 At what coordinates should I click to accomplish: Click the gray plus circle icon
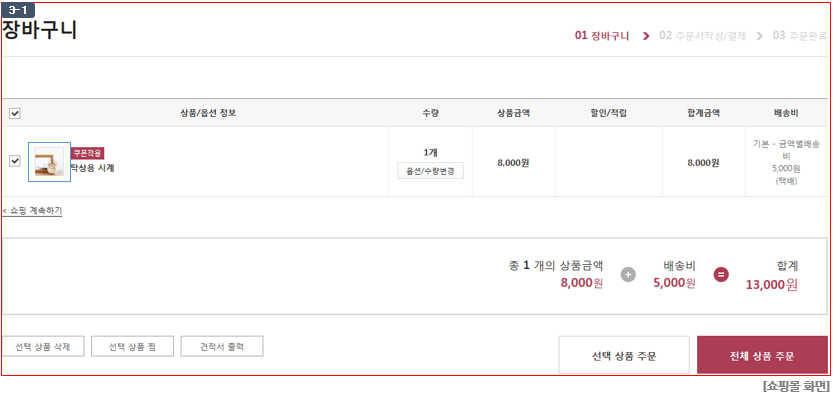[x=628, y=275]
